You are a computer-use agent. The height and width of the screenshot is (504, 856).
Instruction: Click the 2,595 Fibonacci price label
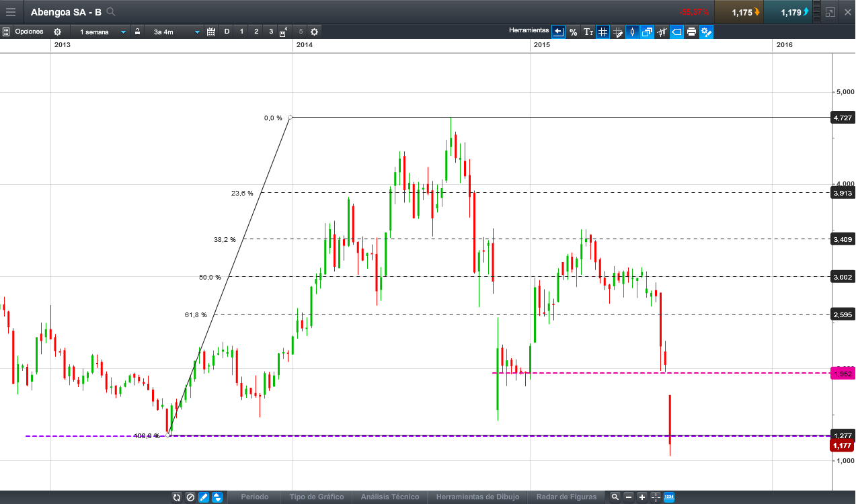coord(843,314)
